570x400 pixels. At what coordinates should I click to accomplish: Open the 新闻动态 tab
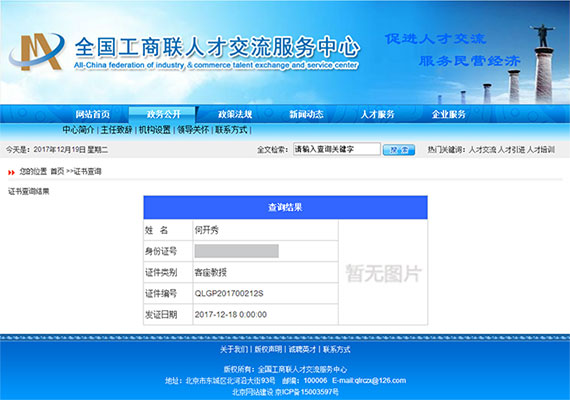306,114
